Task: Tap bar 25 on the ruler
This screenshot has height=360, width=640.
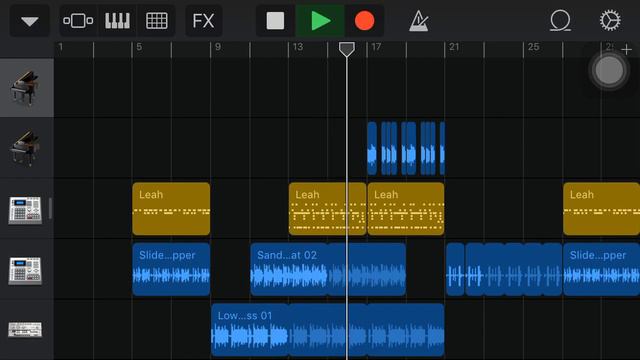Action: click(x=533, y=47)
